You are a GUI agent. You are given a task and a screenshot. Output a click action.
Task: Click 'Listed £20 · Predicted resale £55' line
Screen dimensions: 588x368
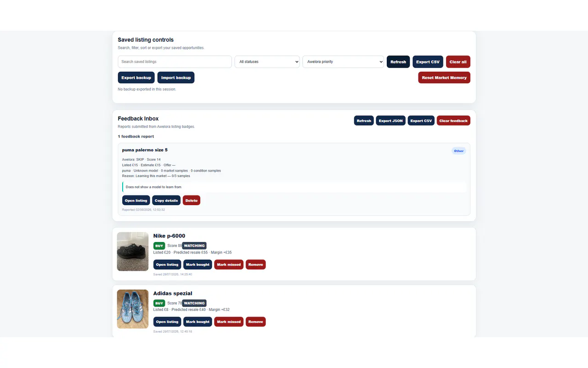click(192, 253)
